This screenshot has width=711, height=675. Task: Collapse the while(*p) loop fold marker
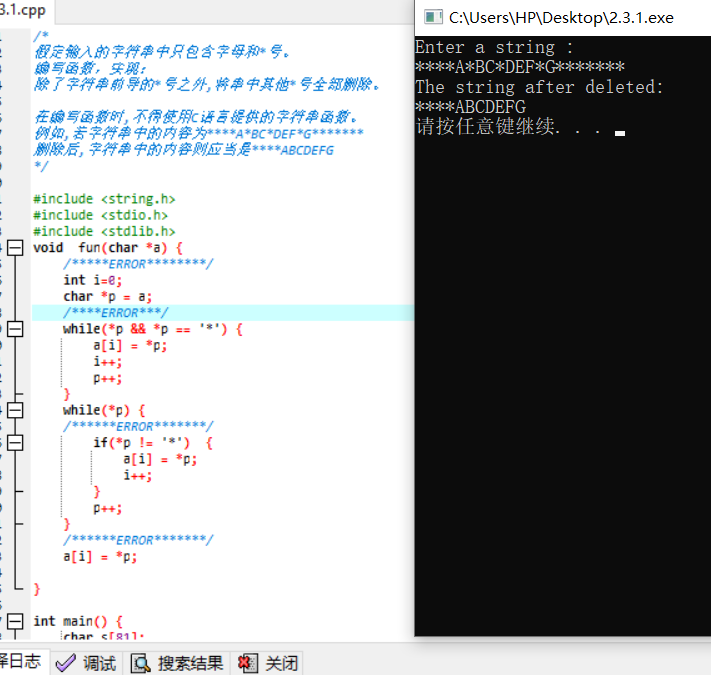coord(15,410)
